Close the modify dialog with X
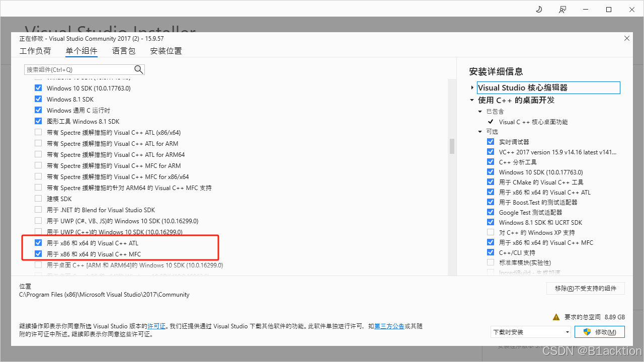The image size is (644, 362). [x=626, y=38]
